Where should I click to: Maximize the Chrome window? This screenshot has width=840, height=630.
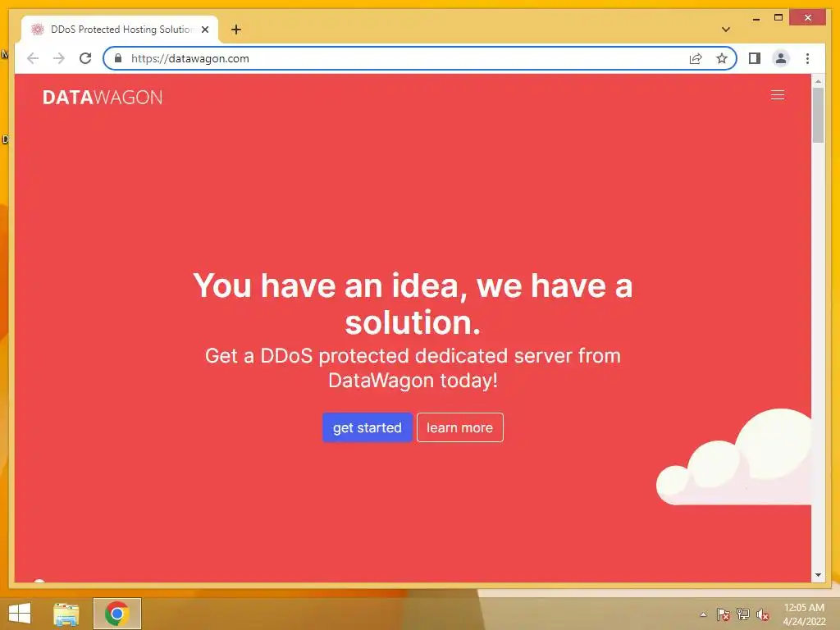(778, 18)
